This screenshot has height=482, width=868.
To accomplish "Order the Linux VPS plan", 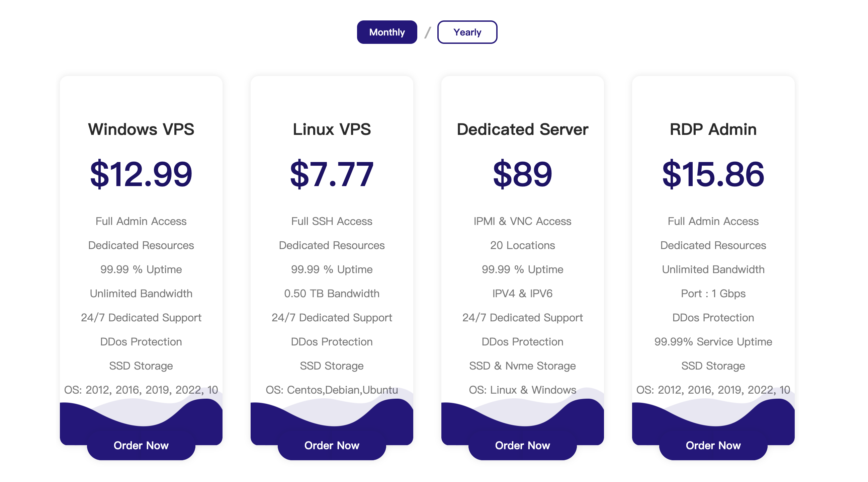I will [332, 445].
